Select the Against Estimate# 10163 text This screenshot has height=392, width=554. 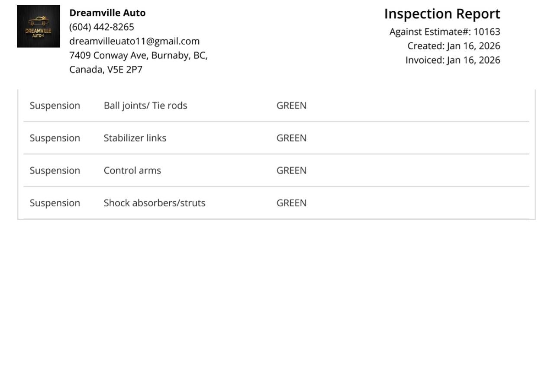444,32
